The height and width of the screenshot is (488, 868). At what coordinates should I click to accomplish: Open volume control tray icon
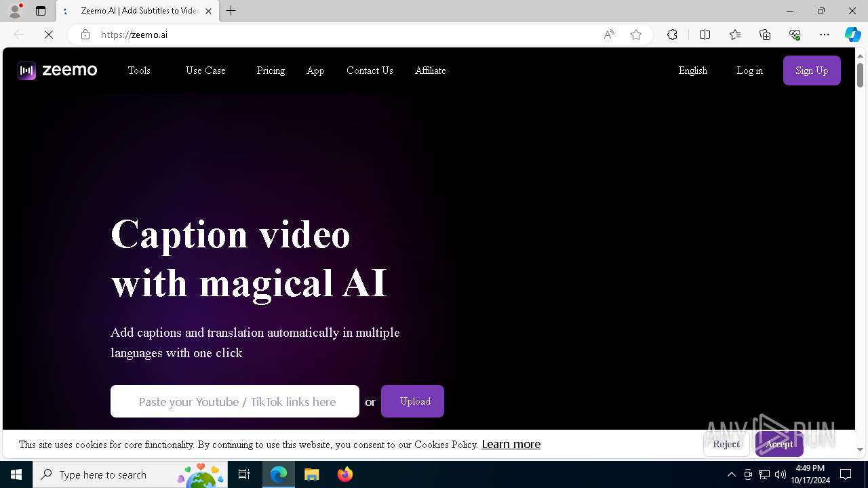pos(780,474)
